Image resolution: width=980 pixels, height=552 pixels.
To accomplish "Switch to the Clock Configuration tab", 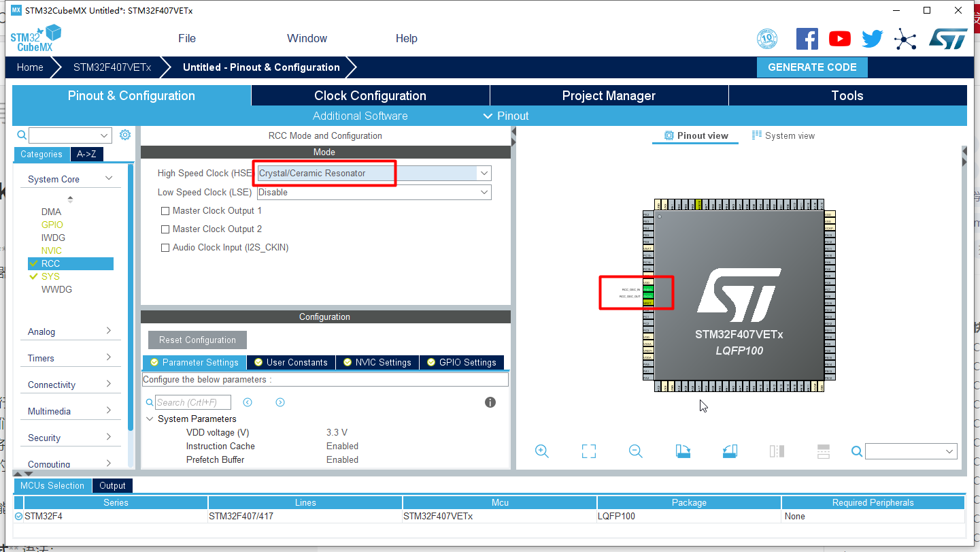I will point(370,95).
